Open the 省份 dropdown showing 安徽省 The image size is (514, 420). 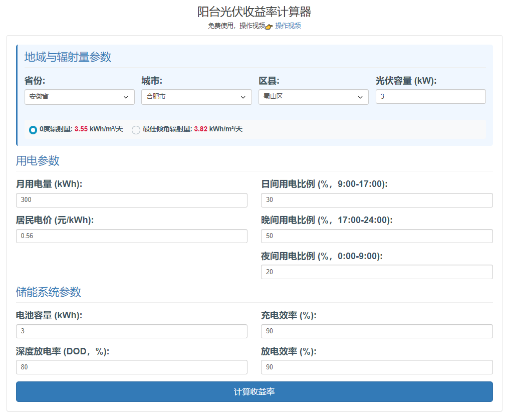click(x=79, y=97)
